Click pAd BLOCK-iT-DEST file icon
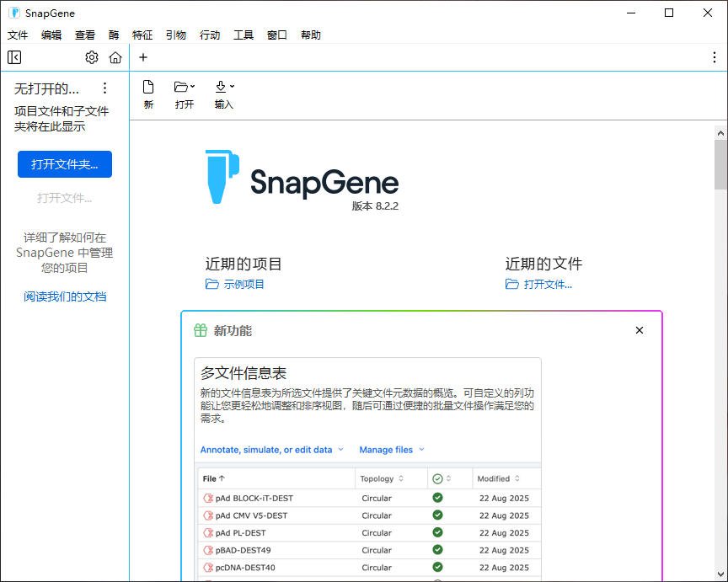This screenshot has height=582, width=728. click(x=208, y=498)
